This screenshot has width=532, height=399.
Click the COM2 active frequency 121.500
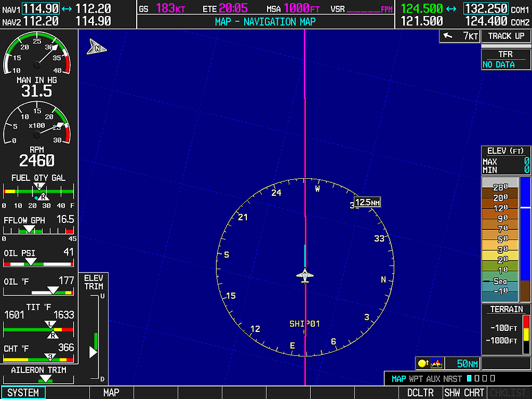click(422, 21)
